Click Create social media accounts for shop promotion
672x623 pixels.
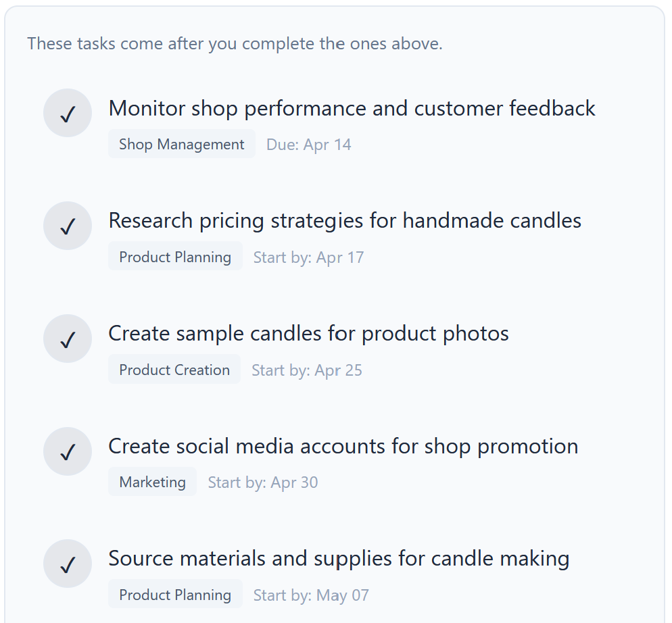(x=343, y=446)
